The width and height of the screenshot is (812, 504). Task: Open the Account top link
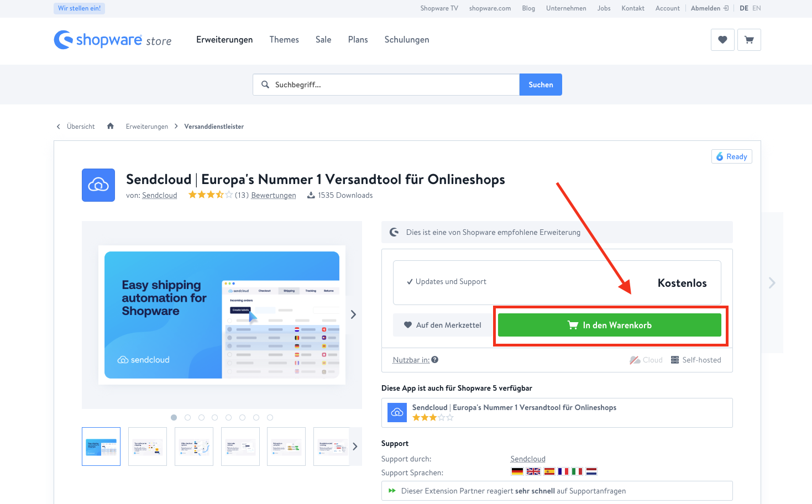pyautogui.click(x=668, y=8)
